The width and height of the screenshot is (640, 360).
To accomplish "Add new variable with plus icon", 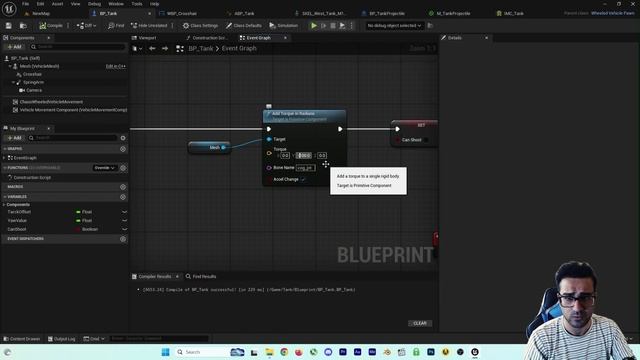I will [x=123, y=197].
